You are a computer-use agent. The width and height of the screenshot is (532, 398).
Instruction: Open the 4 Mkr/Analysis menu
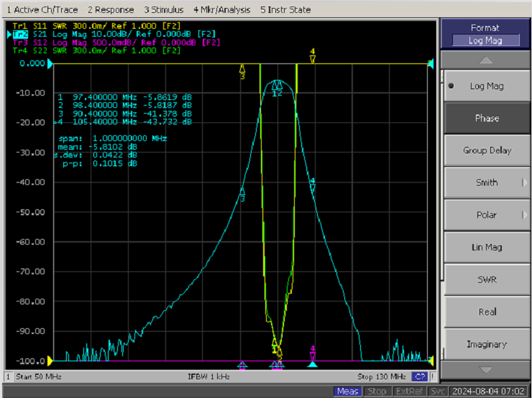222,10
